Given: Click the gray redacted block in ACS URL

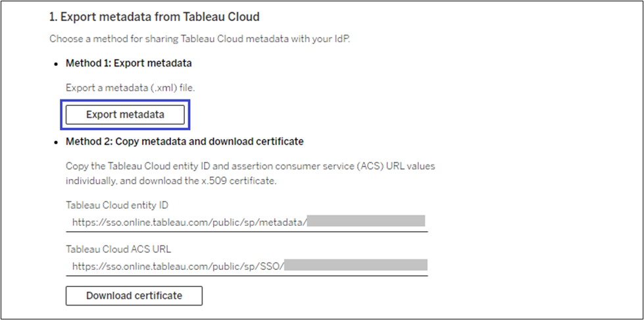Looking at the screenshot, I should [x=356, y=265].
